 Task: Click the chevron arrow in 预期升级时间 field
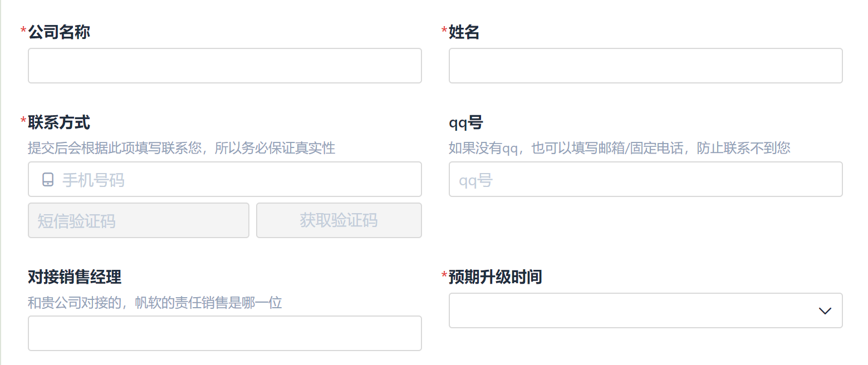coord(825,311)
